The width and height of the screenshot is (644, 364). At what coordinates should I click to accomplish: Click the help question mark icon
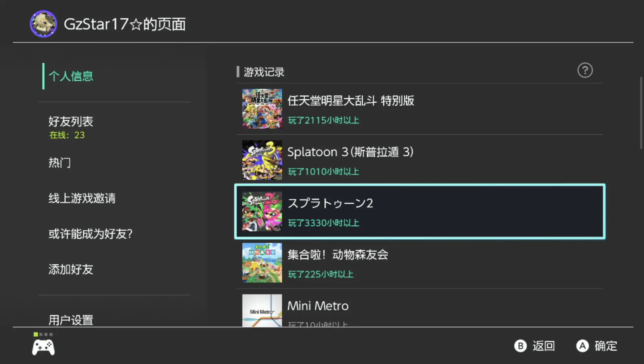click(585, 71)
